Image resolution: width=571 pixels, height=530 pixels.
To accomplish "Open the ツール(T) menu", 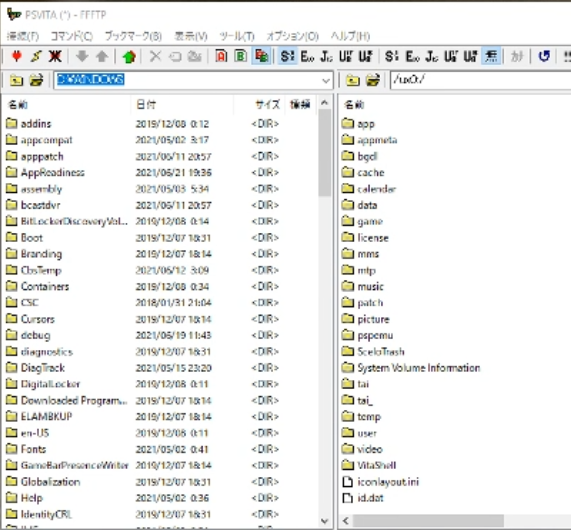I will pyautogui.click(x=237, y=36).
